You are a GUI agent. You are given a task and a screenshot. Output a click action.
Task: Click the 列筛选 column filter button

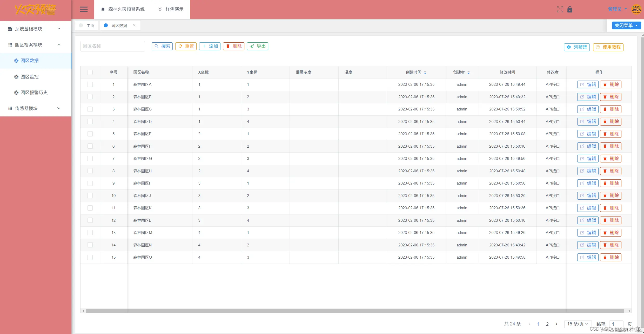[x=577, y=47]
